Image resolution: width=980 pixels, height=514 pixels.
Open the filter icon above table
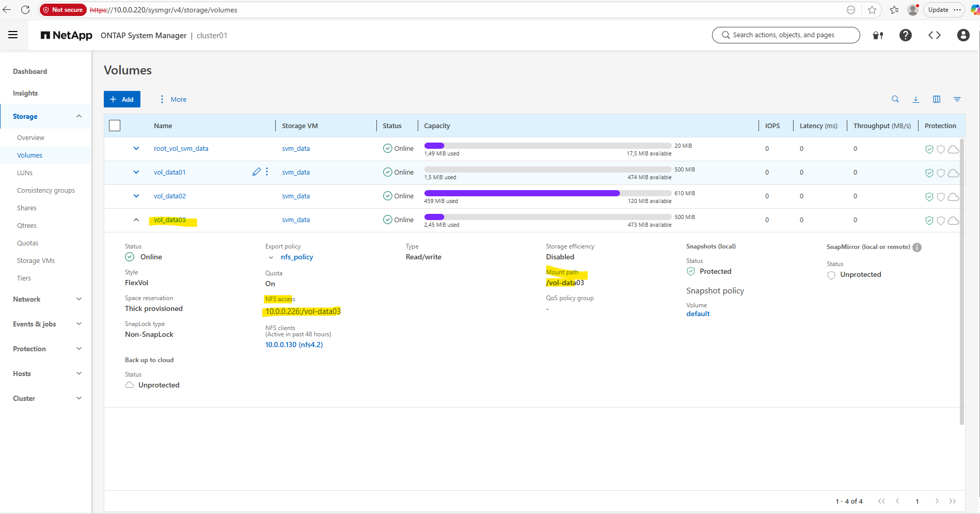[x=957, y=99]
